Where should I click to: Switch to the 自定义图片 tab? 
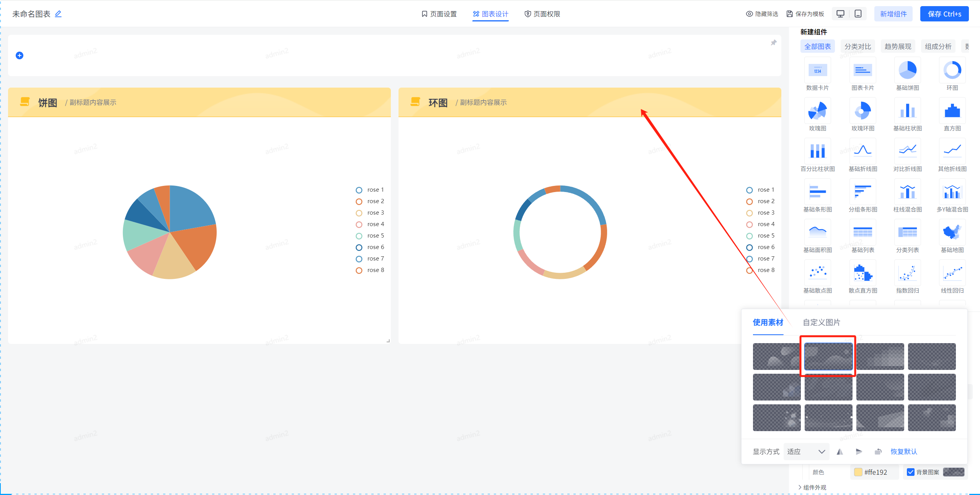click(822, 322)
